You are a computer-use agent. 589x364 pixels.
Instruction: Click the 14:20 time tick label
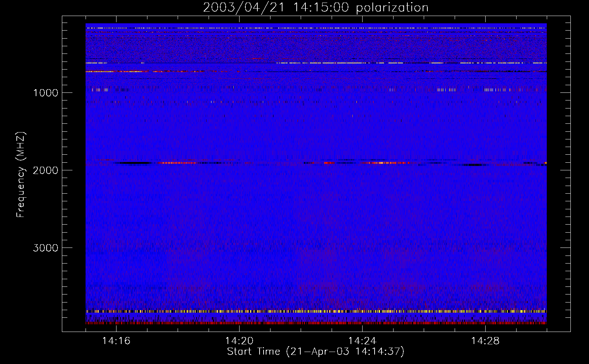coord(239,341)
